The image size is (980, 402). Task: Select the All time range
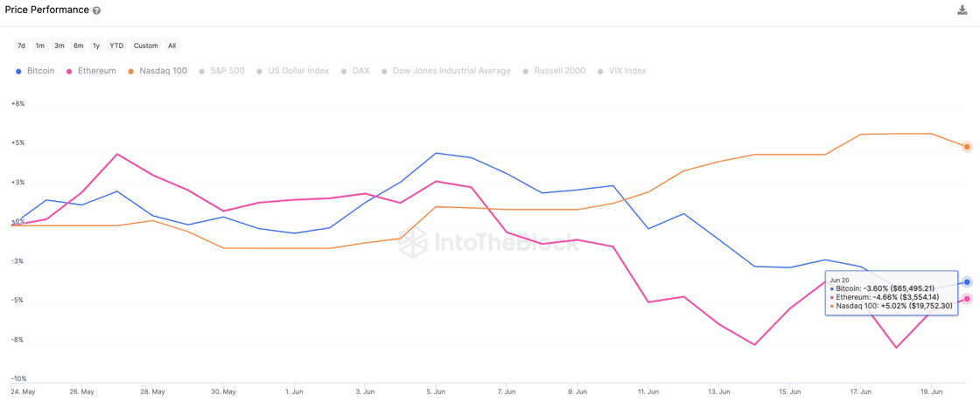171,45
